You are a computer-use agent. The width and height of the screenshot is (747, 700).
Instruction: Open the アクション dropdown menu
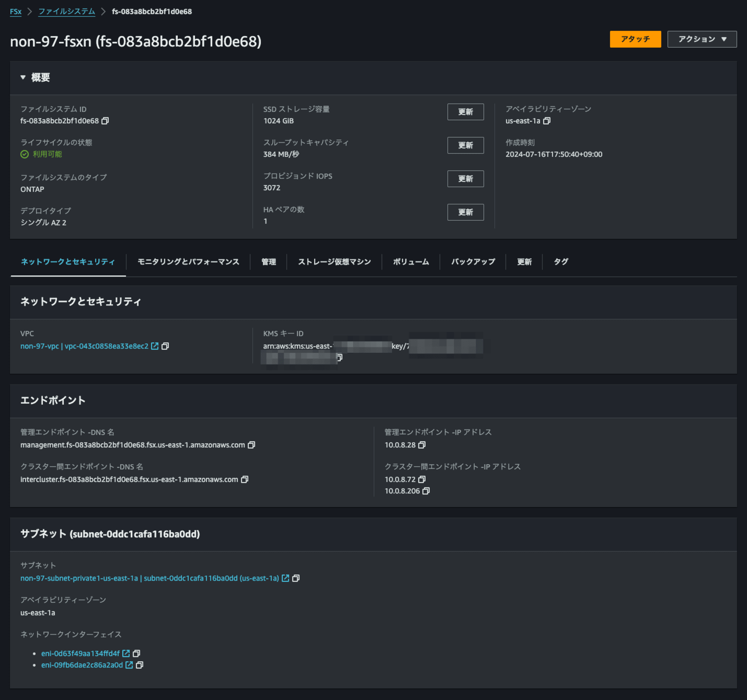[x=702, y=39]
